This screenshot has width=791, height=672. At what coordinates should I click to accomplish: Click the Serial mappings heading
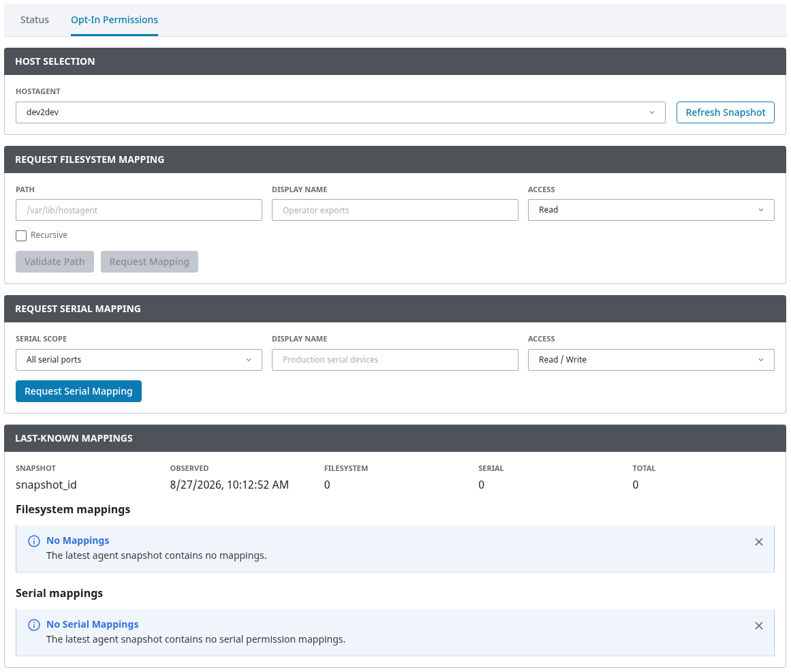[59, 594]
